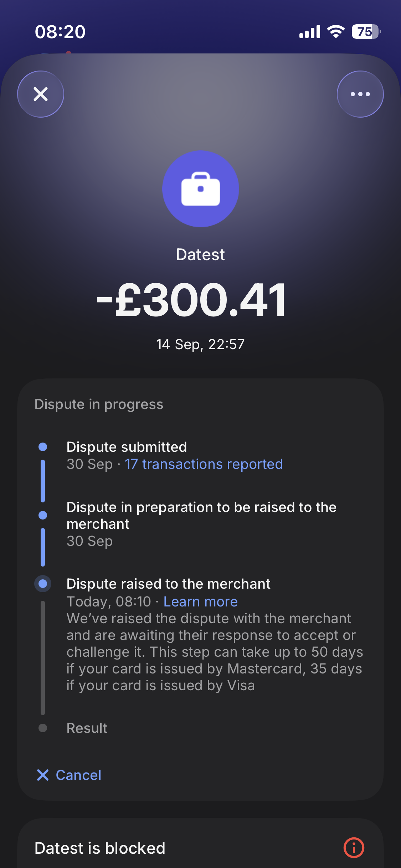This screenshot has height=868, width=401.
Task: Open the three-dot more options menu
Action: click(360, 94)
